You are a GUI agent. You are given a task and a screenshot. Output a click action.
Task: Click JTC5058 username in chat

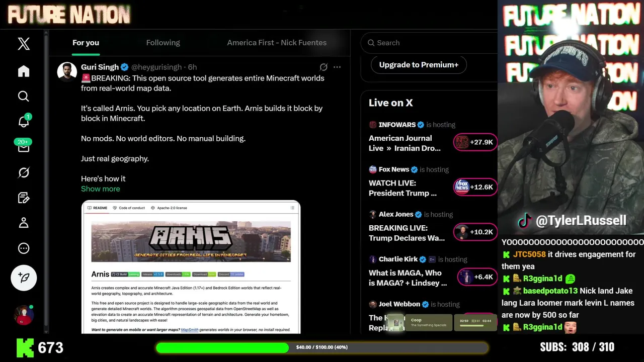pyautogui.click(x=529, y=254)
